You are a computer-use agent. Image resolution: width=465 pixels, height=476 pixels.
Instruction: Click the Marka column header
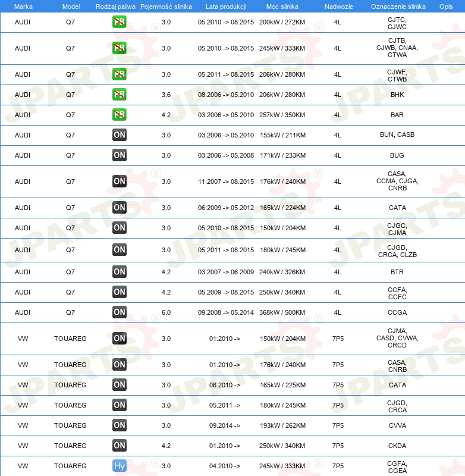(23, 6)
